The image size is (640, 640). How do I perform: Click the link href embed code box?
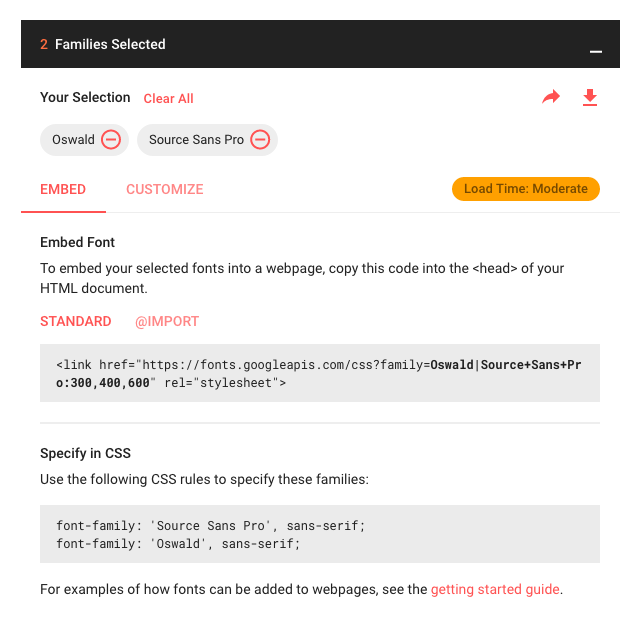tap(320, 374)
